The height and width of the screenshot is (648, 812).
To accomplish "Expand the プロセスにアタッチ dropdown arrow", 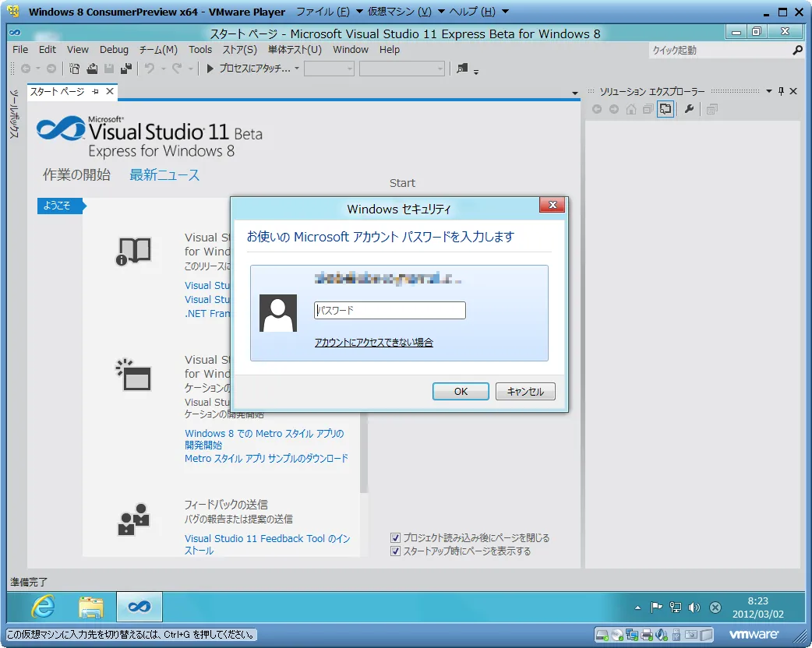I will click(297, 69).
